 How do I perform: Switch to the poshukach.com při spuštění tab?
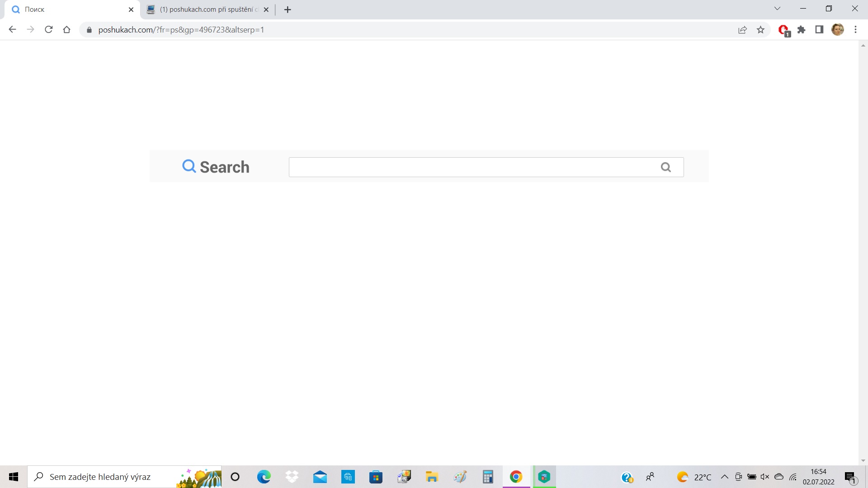pos(208,9)
